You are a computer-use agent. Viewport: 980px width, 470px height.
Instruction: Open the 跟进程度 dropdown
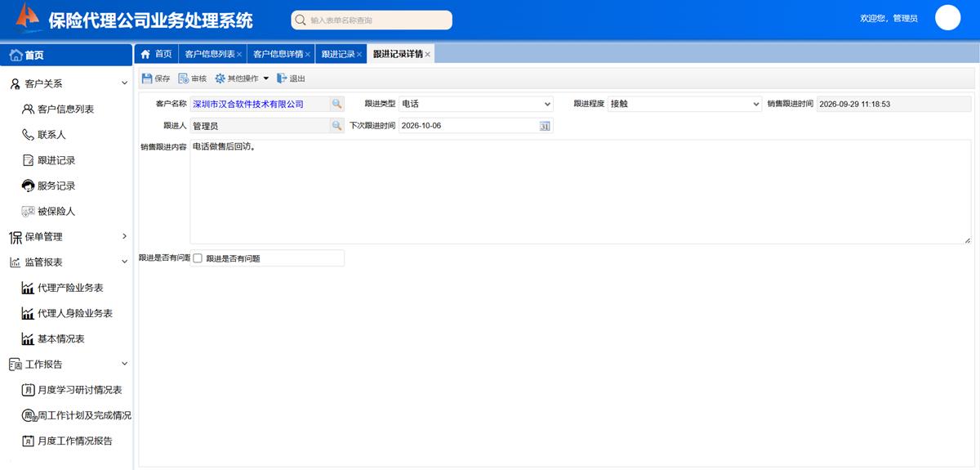pos(684,104)
